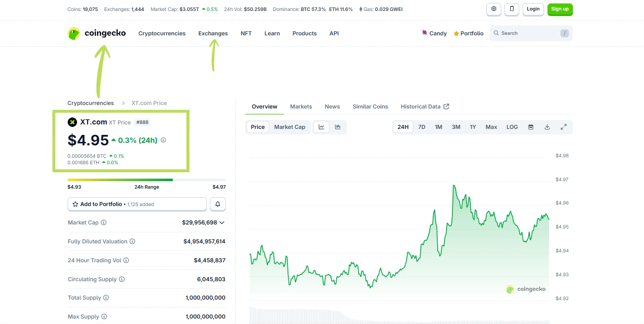This screenshot has height=324, width=644.
Task: Select the 7D time range
Action: (x=422, y=127)
